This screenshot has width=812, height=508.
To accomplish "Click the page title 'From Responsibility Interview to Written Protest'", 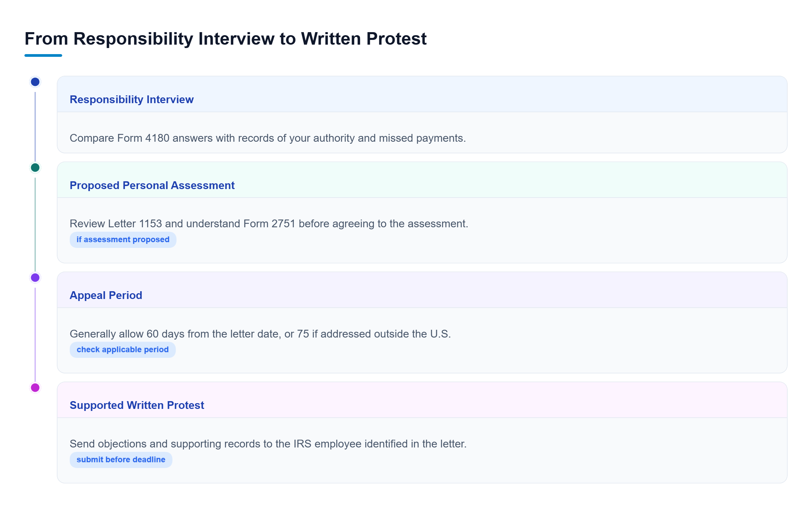I will [225, 39].
